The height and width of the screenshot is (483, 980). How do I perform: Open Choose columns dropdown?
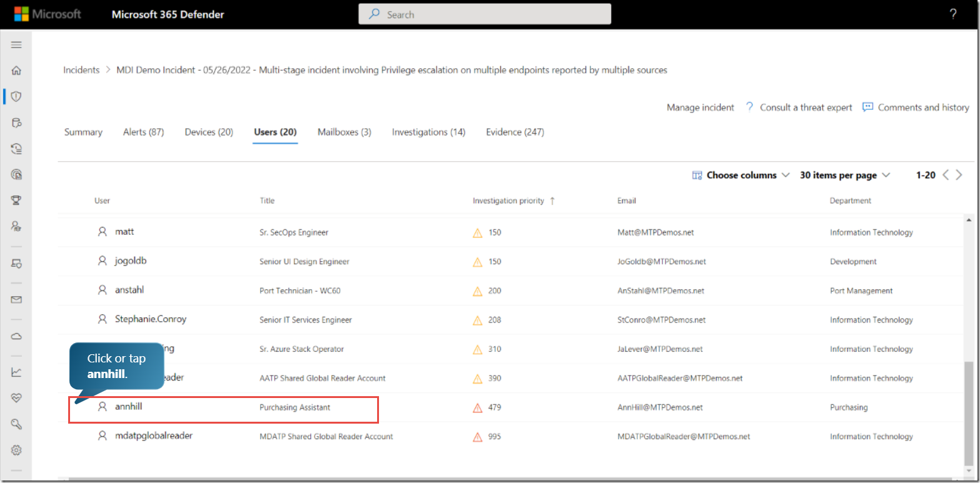[x=741, y=176]
